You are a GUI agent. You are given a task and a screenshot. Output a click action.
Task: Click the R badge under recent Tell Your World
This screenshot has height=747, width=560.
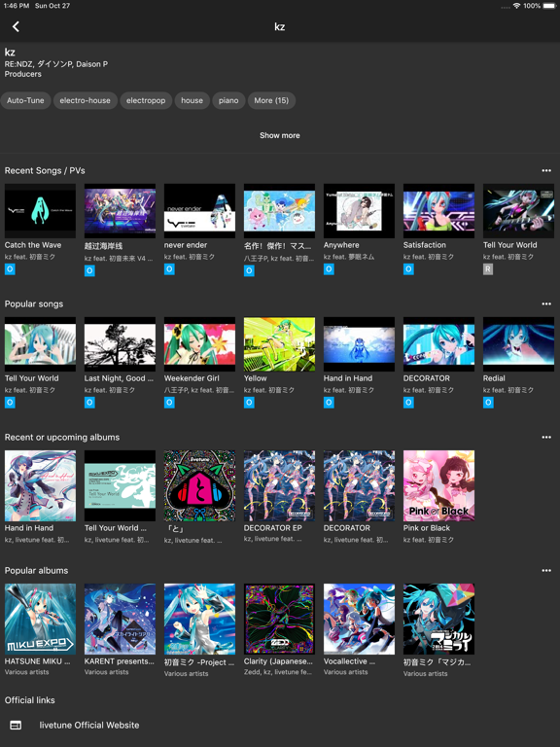488,269
